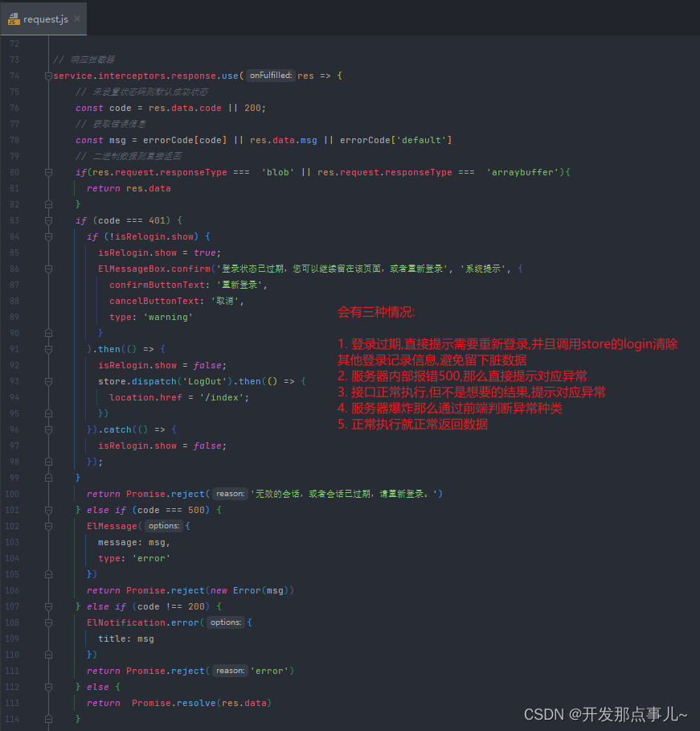Click 'new Error(msg)' on line 106

250,590
